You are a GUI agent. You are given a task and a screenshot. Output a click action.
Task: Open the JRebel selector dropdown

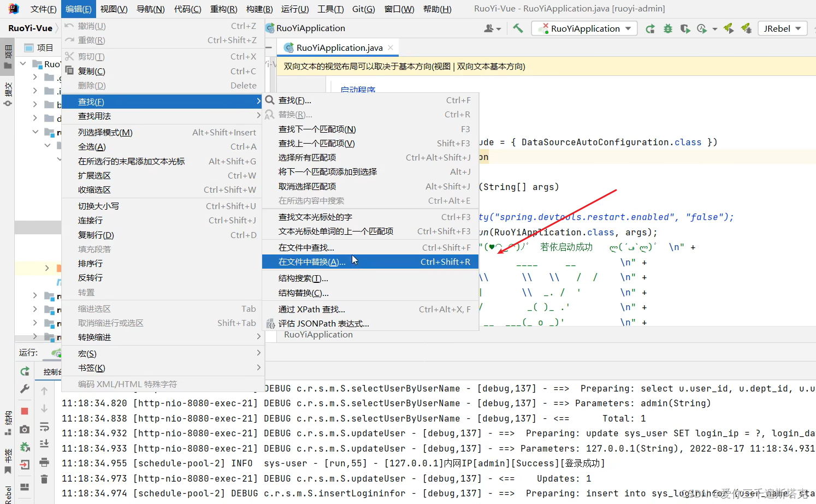[783, 28]
